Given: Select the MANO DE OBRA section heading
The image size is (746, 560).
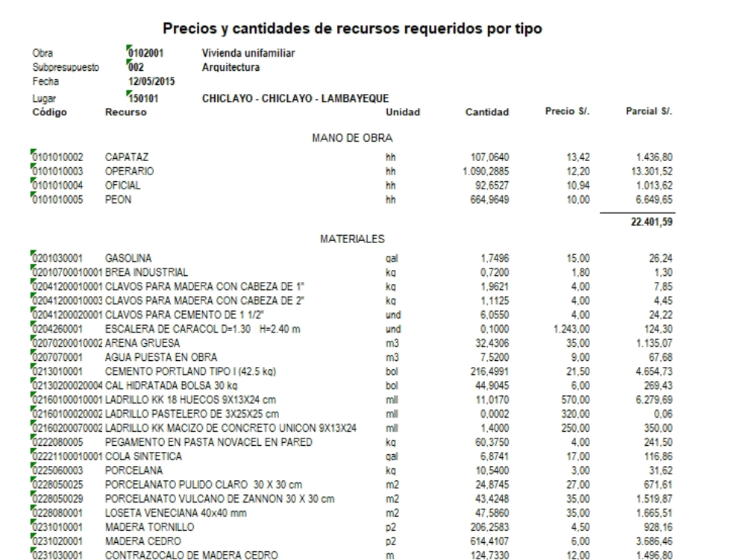Looking at the screenshot, I should tap(351, 138).
